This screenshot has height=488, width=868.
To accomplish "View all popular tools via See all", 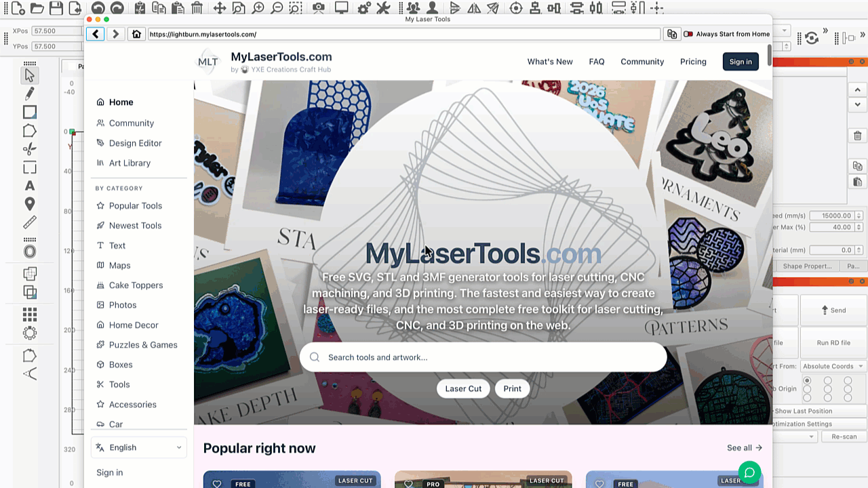I will pos(745,448).
